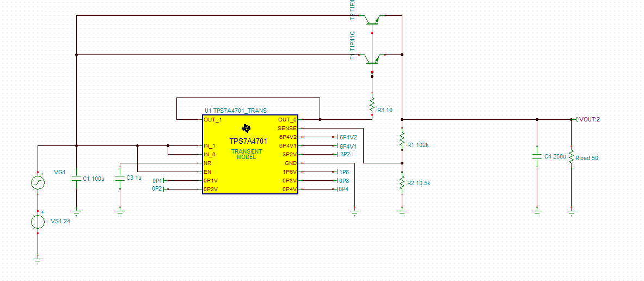Click the VS1 24 label
The image size is (644, 281).
click(60, 221)
